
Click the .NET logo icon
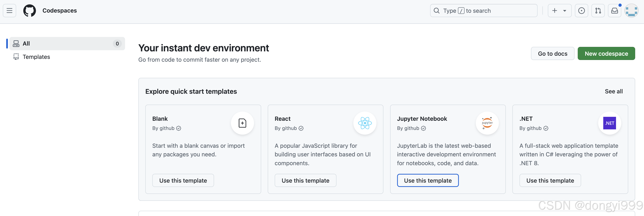click(x=609, y=123)
